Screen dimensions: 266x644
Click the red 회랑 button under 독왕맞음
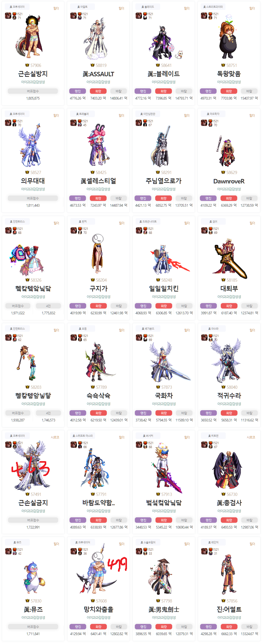(229, 91)
